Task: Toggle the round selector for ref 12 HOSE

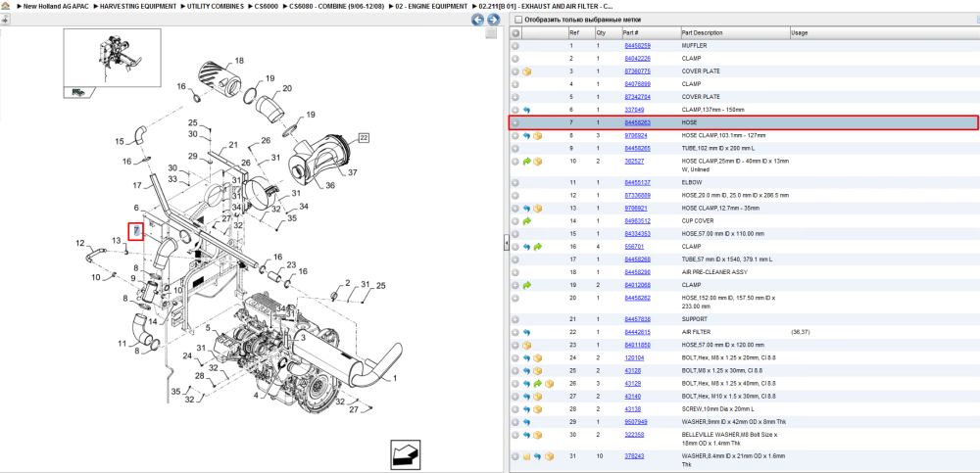Action: pos(515,195)
